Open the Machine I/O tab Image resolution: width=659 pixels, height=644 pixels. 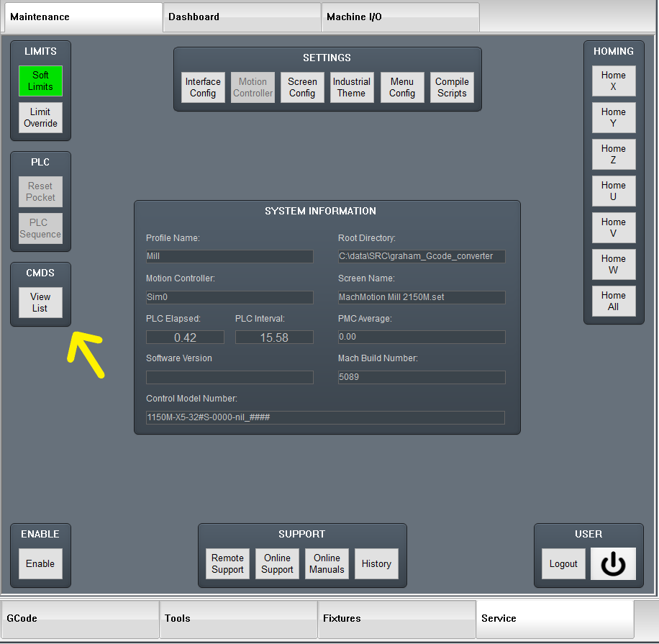(x=400, y=17)
